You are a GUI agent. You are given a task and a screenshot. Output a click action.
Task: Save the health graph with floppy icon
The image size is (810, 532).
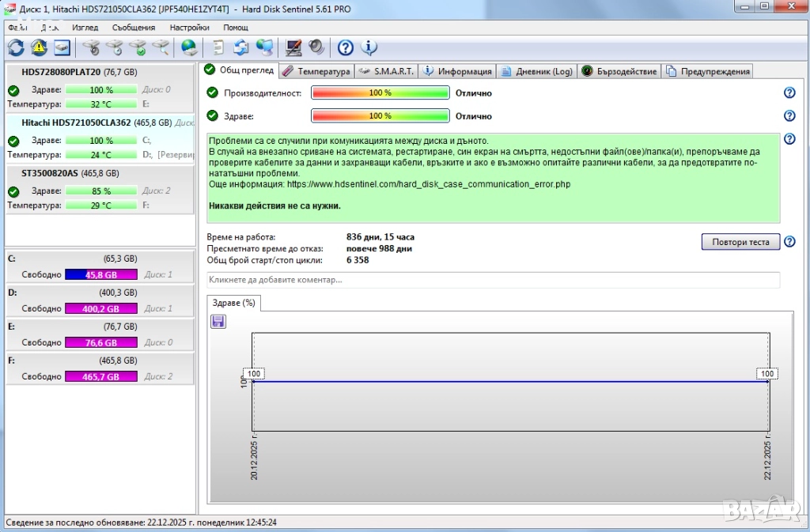tap(218, 321)
